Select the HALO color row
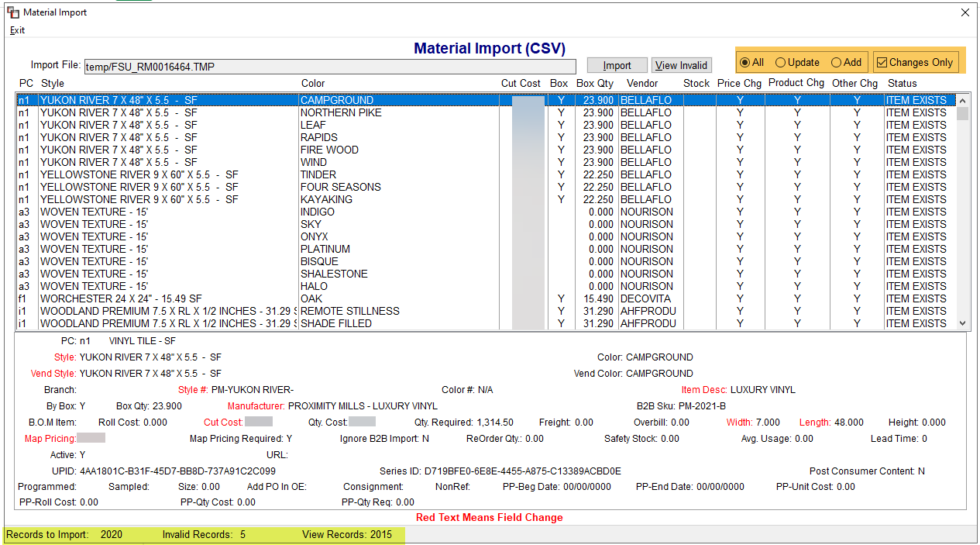980x545 pixels. [486, 286]
